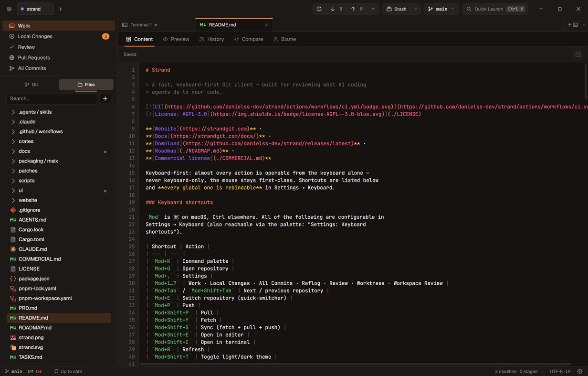Open the LICENSE file

pos(59,269)
